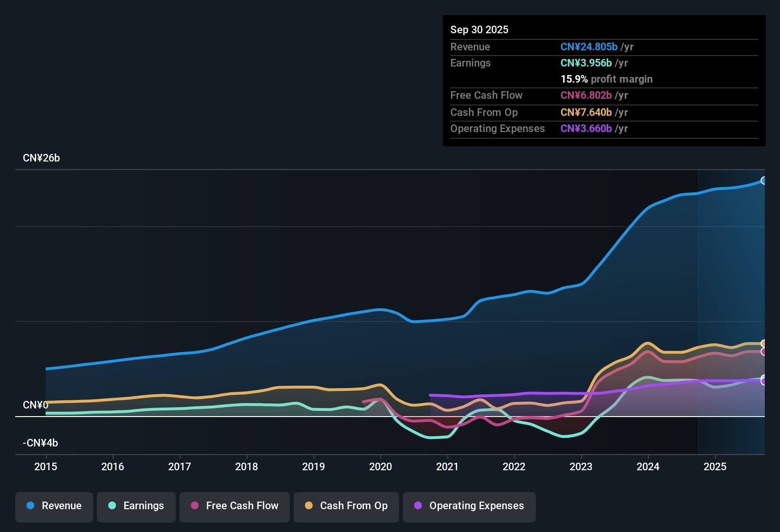The height and width of the screenshot is (532, 780).
Task: Click the CN¥24.805b revenue value
Action: click(589, 47)
